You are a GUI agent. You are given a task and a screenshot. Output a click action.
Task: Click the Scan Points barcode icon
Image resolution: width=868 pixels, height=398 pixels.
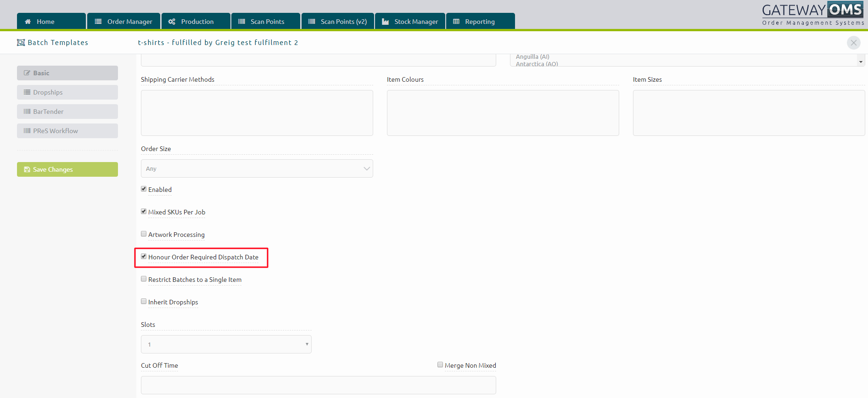tap(241, 22)
